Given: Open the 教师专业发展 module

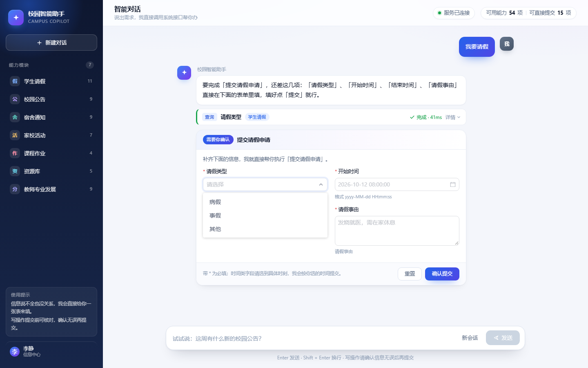Looking at the screenshot, I should 51,189.
